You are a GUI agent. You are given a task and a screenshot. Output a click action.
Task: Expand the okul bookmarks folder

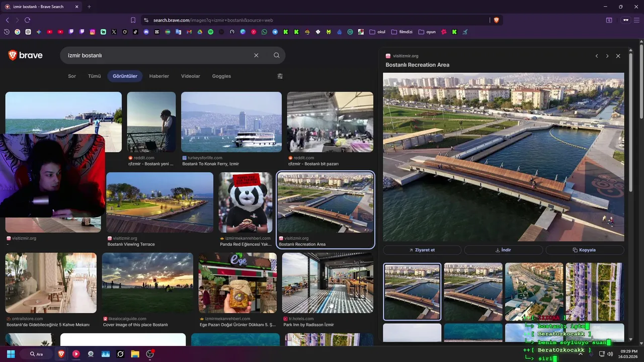pos(377,32)
